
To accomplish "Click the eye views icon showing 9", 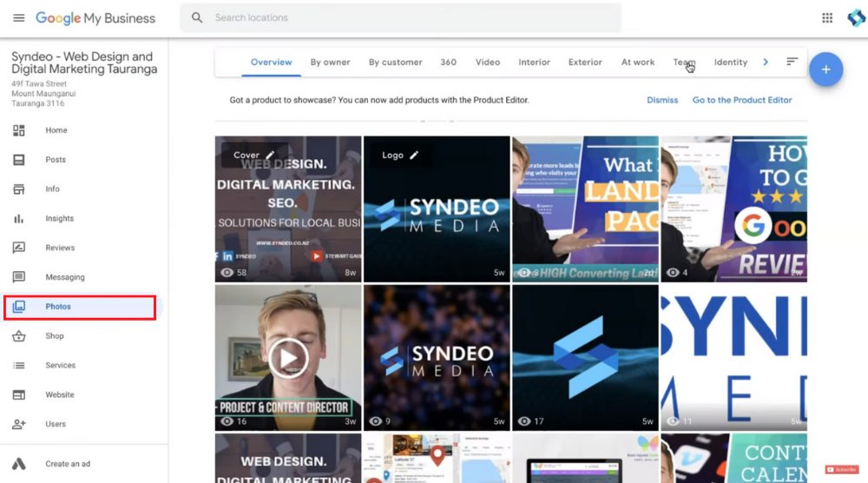I will click(375, 421).
